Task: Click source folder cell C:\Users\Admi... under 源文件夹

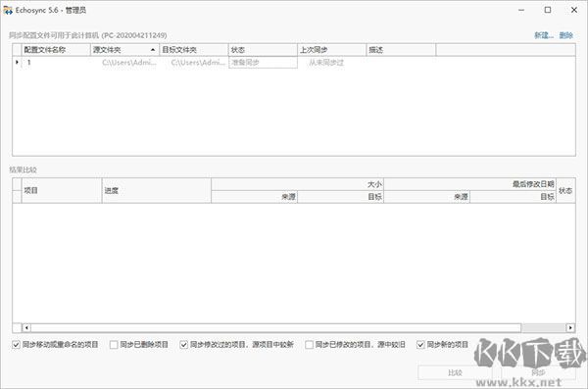Action: tap(124, 63)
